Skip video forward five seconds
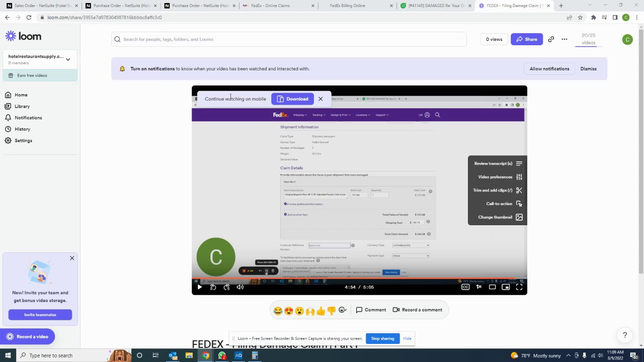Image resolution: width=644 pixels, height=362 pixels. tap(226, 287)
